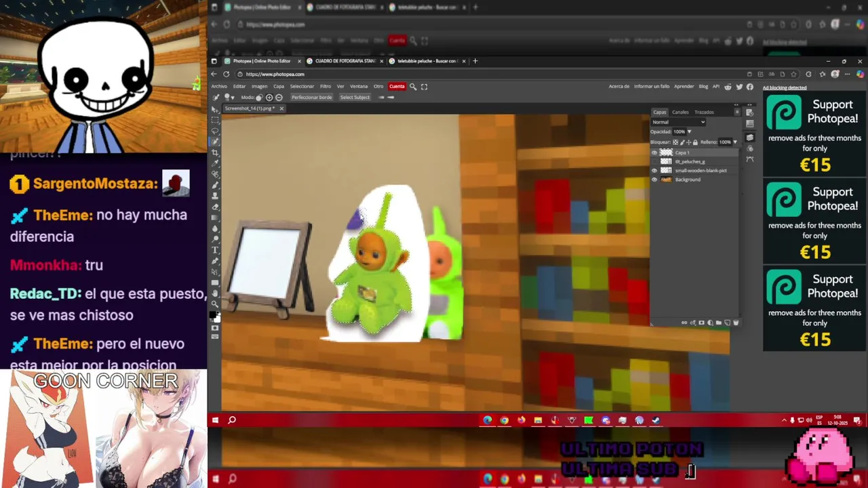Set selection mode to add
The height and width of the screenshot is (488, 868).
click(x=269, y=98)
